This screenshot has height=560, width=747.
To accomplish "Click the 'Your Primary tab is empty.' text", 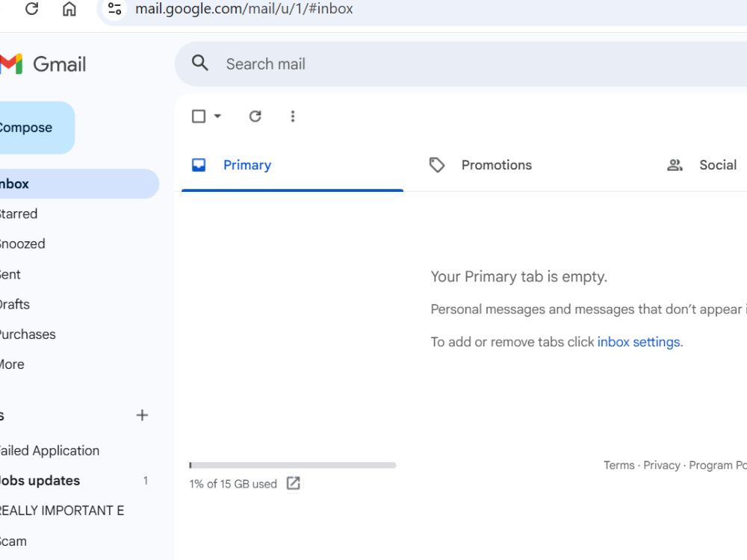I will coord(519,277).
